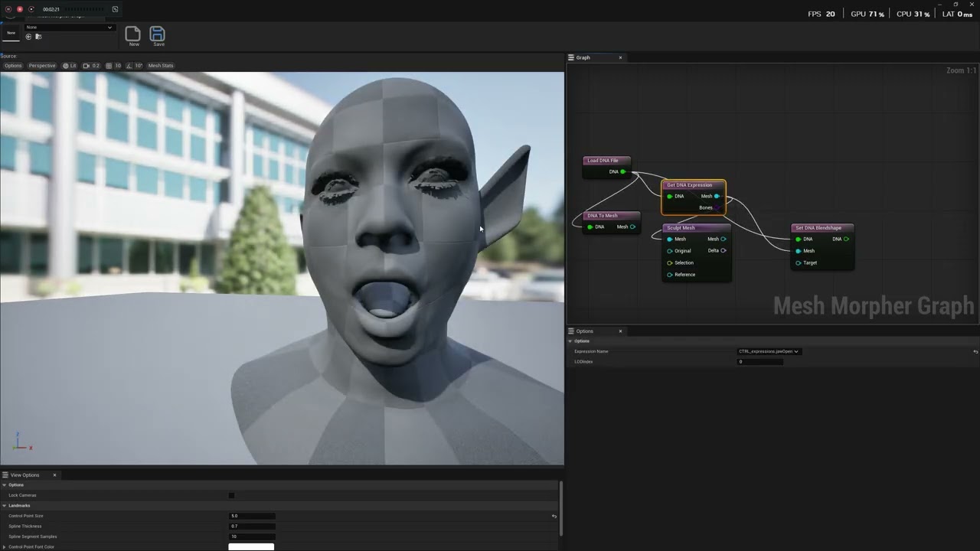The height and width of the screenshot is (551, 980).
Task: Click the Selection input pin of Sculpt Mesh
Action: (670, 263)
